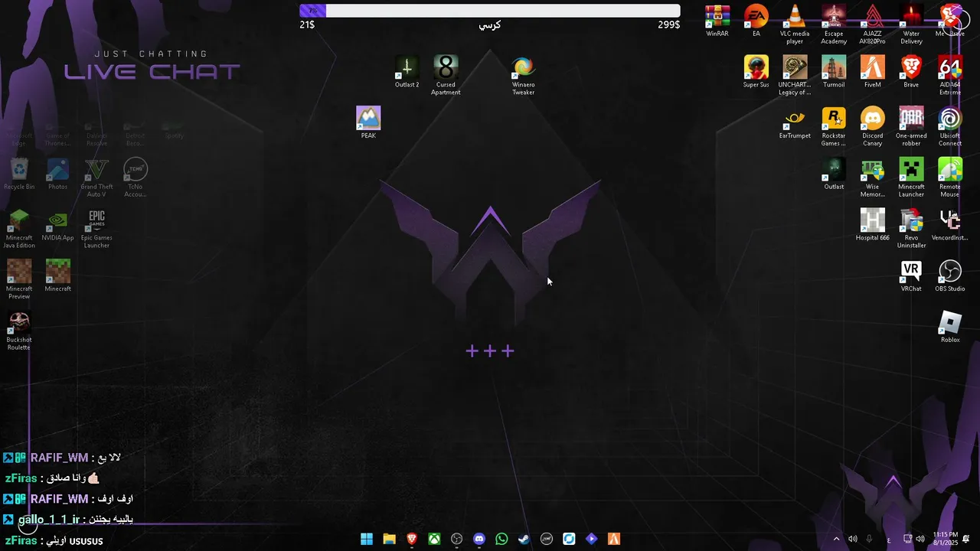Open Rockstar Games Launcher shortcut
This screenshot has width=980, height=551.
coord(834,126)
